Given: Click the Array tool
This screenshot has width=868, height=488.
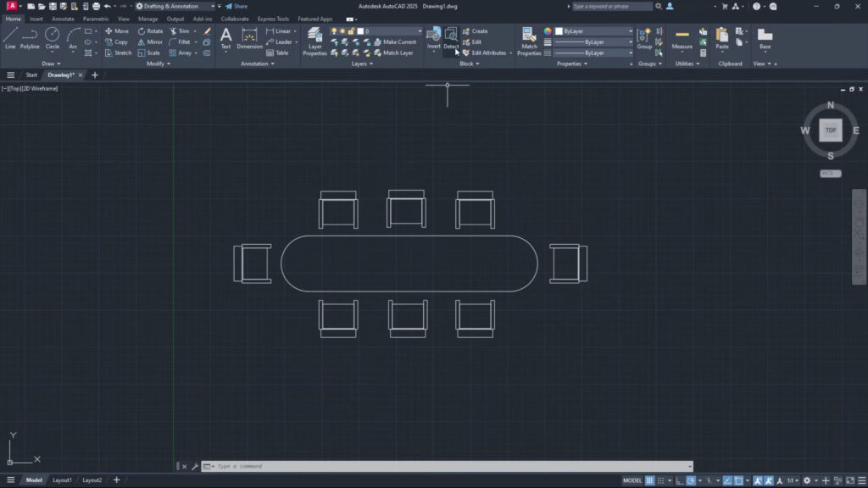Looking at the screenshot, I should point(181,53).
